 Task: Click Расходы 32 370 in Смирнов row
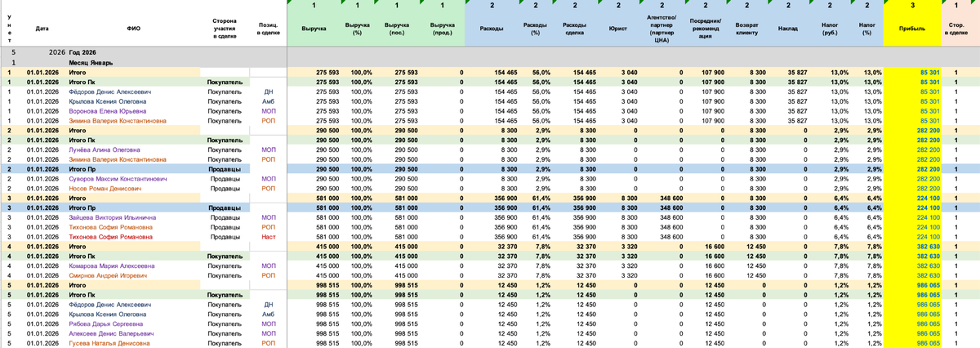tap(507, 275)
